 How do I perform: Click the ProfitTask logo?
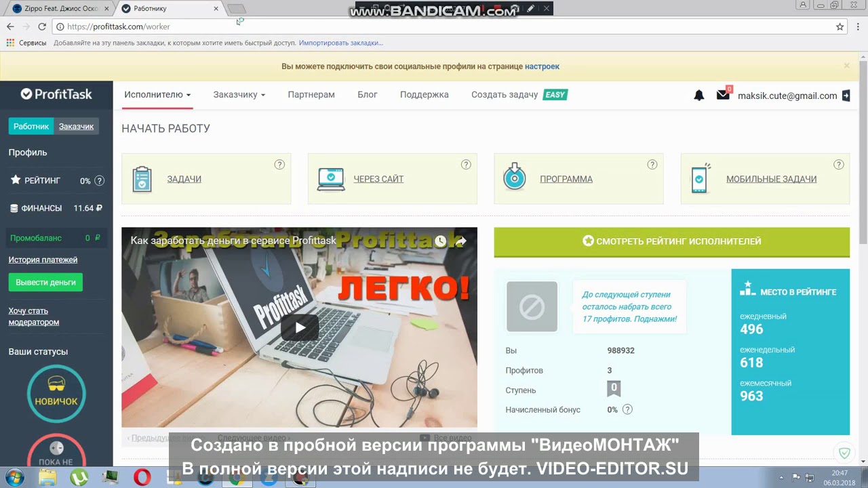(56, 94)
